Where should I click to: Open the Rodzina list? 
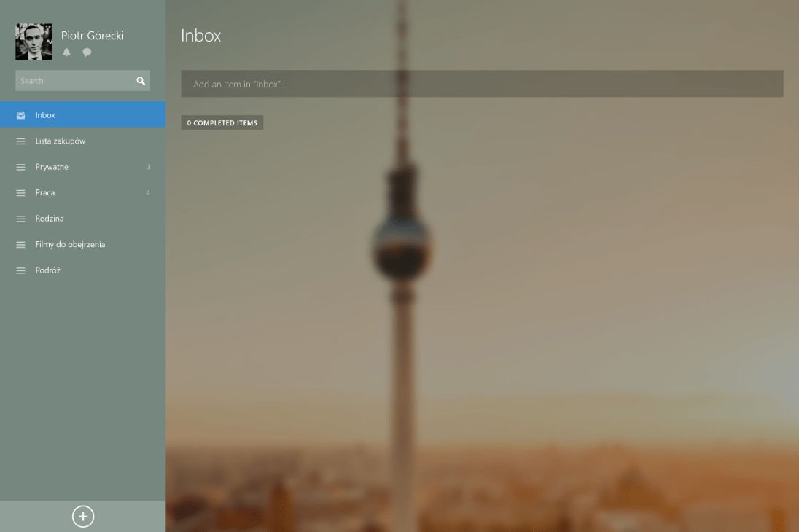click(x=82, y=219)
